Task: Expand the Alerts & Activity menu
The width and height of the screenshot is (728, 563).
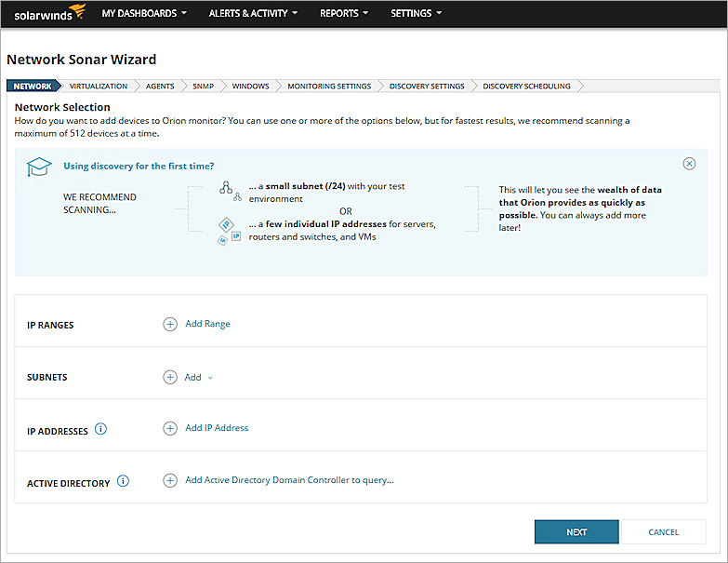Action: (x=253, y=14)
